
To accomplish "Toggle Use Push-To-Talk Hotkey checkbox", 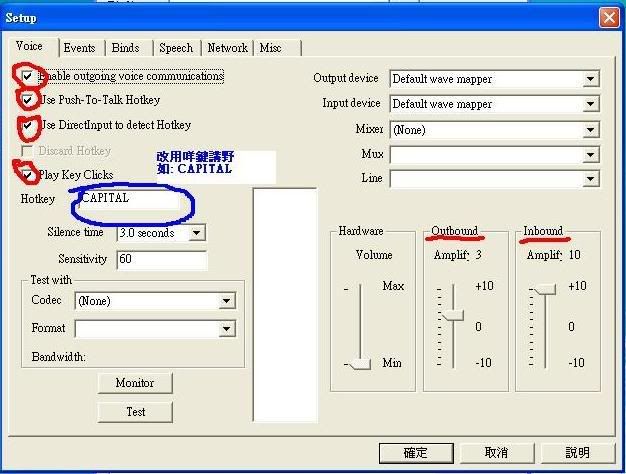I will [x=27, y=101].
